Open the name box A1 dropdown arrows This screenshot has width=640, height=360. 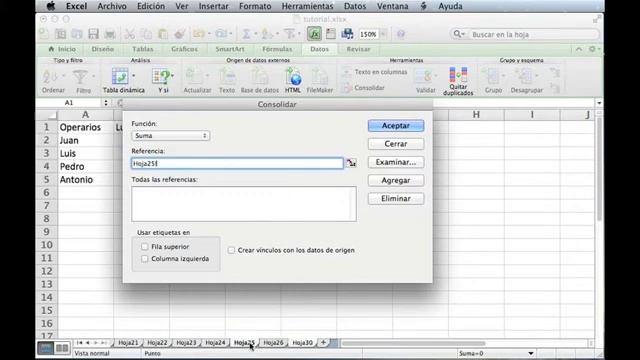click(106, 103)
